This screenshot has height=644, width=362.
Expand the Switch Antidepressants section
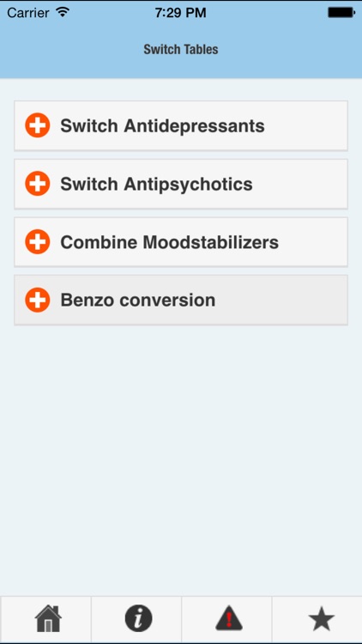pyautogui.click(x=181, y=125)
